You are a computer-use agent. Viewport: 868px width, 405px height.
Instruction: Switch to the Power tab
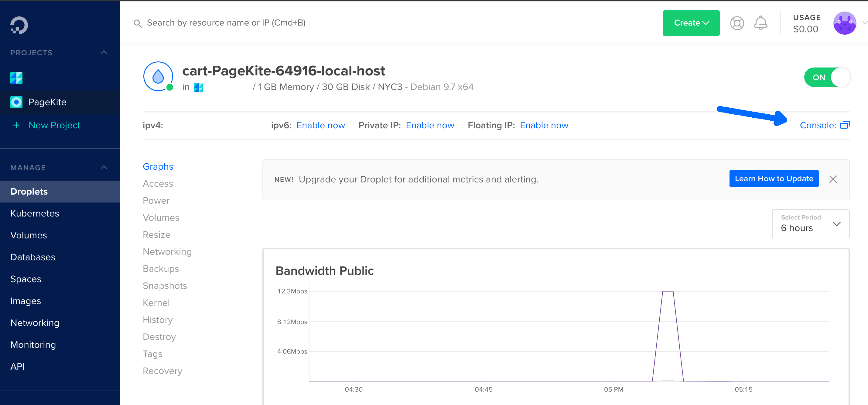156,201
